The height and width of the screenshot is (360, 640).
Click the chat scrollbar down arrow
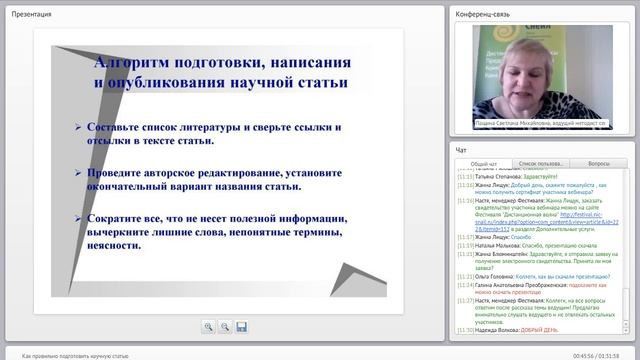[626, 330]
